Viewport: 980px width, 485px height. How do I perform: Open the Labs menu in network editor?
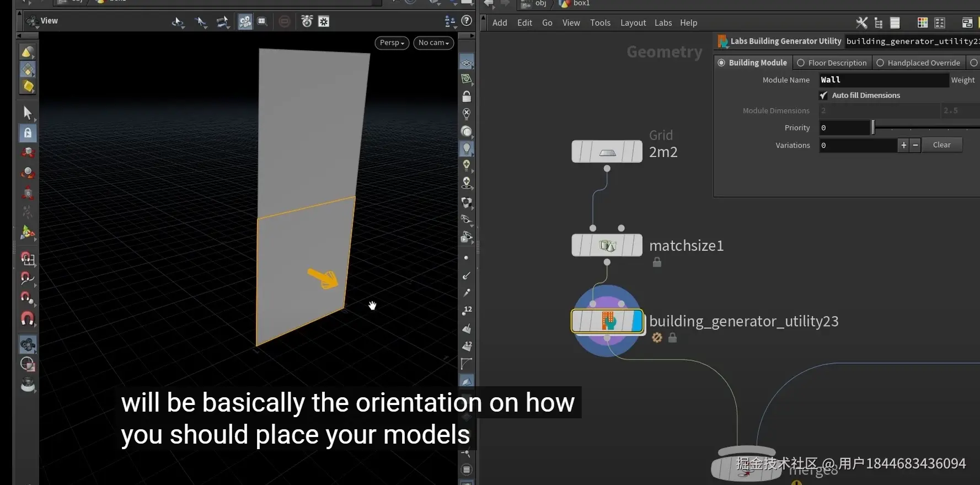coord(663,23)
